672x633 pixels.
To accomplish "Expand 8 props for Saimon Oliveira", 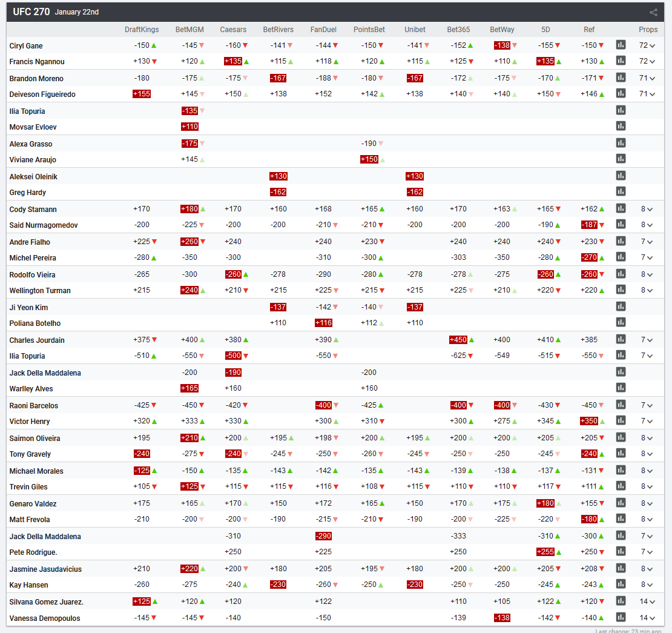I will click(647, 438).
